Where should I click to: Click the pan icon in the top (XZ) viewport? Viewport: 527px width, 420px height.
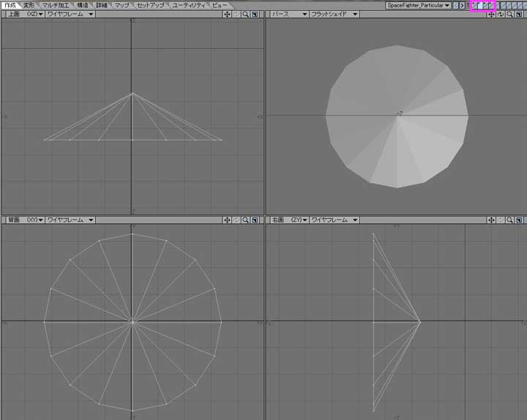[x=228, y=14]
